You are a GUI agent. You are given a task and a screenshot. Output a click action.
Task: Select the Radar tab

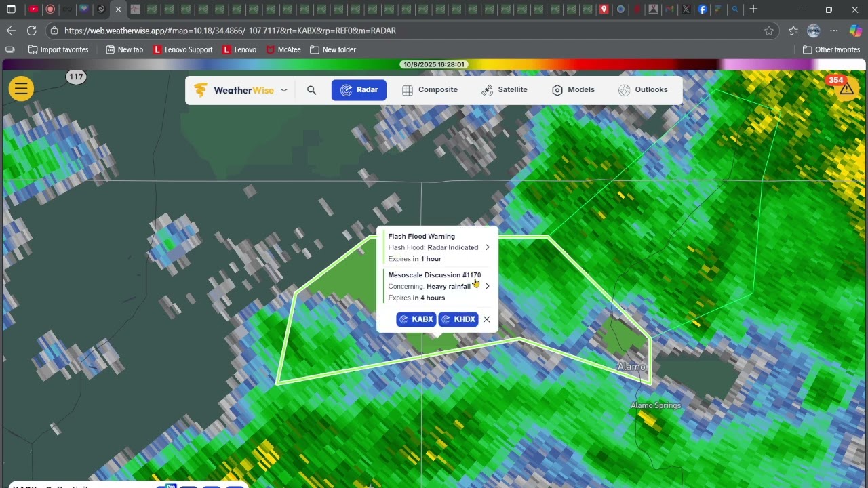[x=359, y=90]
